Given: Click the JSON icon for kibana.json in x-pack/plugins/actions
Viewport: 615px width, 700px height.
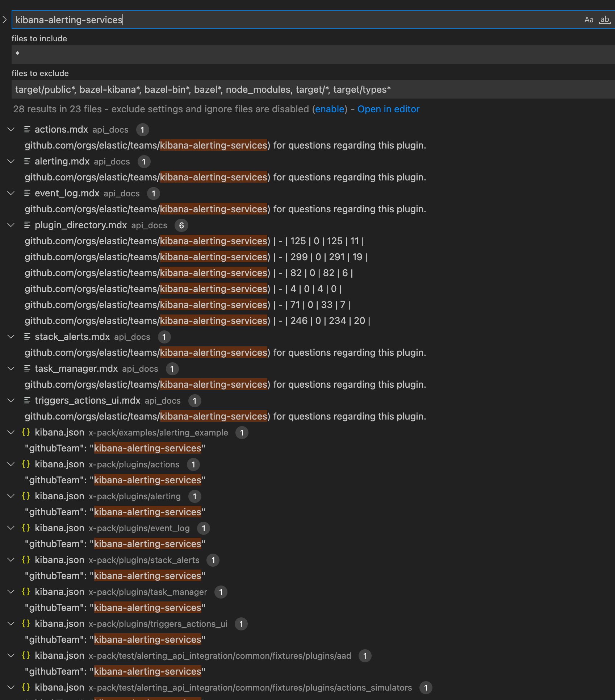Looking at the screenshot, I should (26, 464).
